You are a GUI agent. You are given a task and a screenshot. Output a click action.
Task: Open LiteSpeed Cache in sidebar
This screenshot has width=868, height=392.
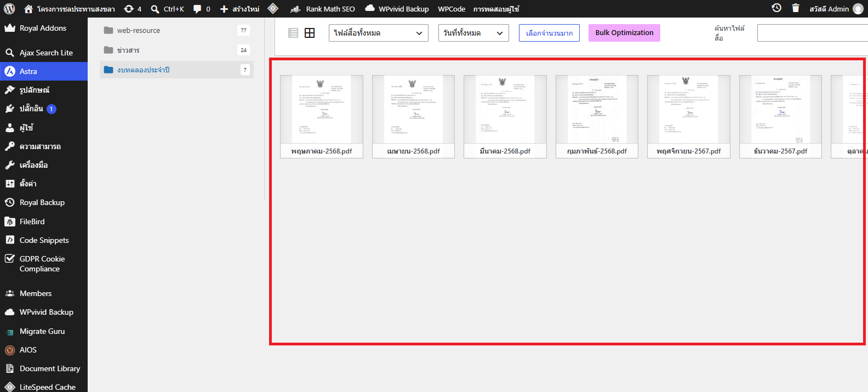point(44,387)
